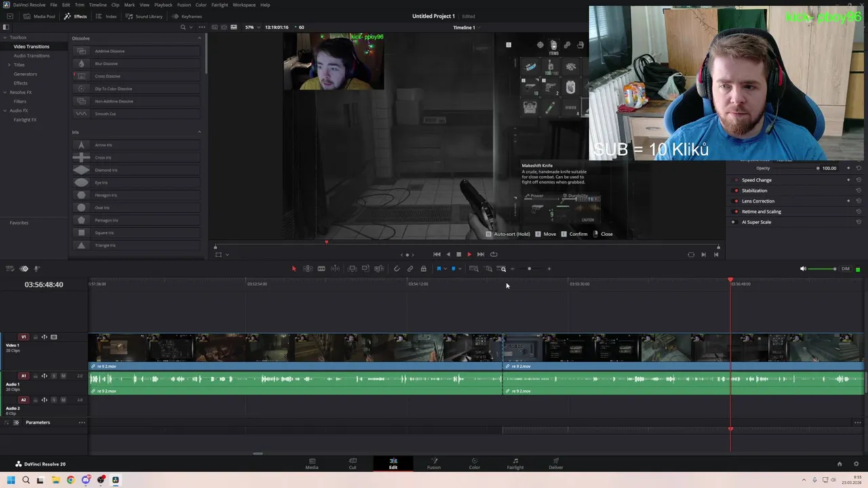
Task: Expand the Audio FX category
Action: 4,110
